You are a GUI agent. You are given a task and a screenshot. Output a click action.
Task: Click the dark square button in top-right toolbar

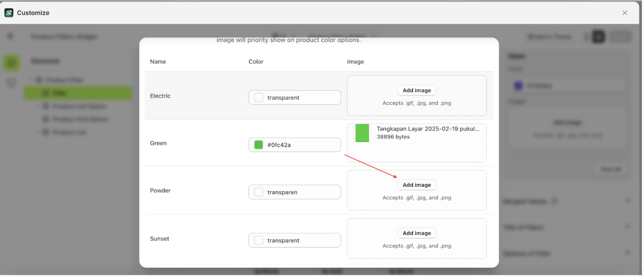coord(599,37)
